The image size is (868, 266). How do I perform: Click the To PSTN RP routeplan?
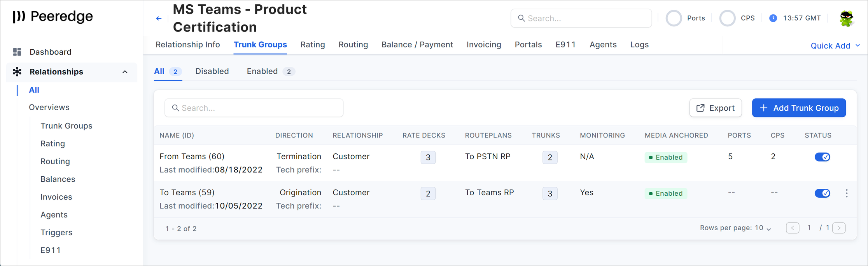coord(488,156)
